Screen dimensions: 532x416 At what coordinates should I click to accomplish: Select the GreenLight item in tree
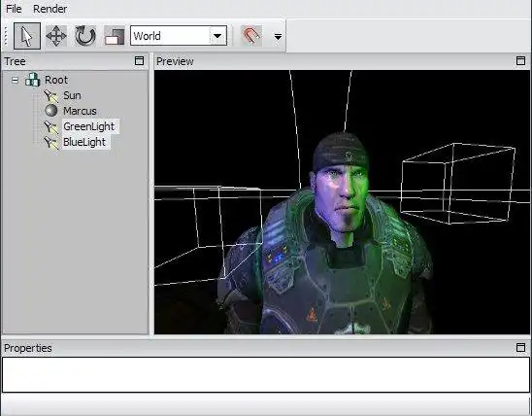click(89, 126)
